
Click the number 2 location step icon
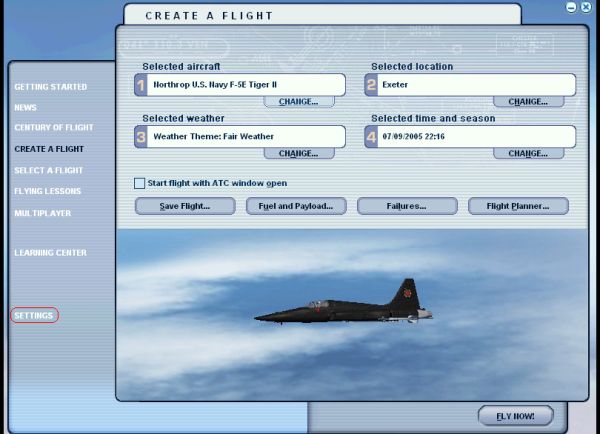pos(371,85)
